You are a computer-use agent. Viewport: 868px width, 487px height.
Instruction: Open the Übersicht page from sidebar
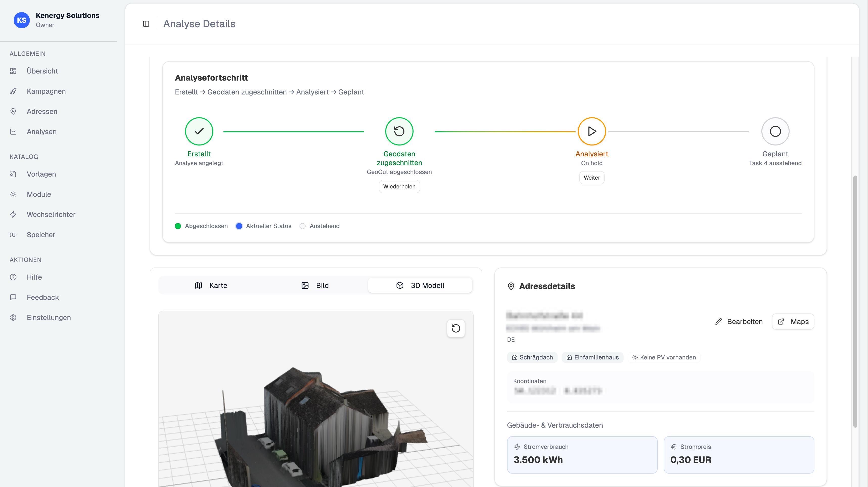[42, 71]
